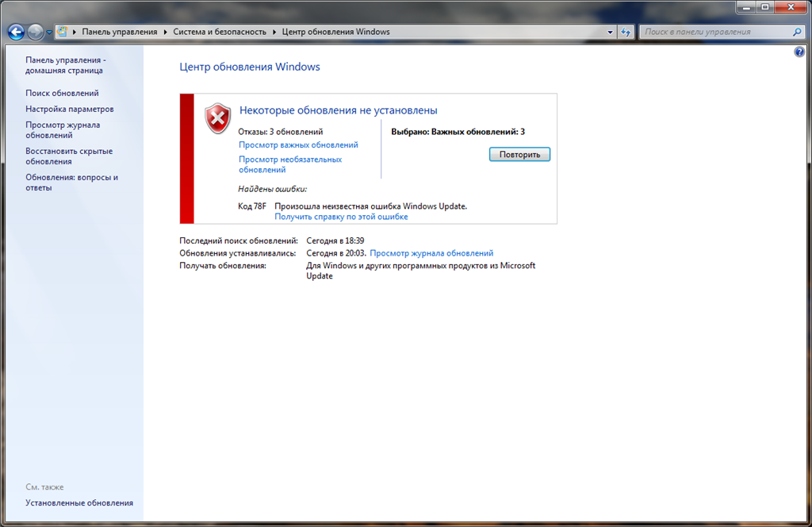The height and width of the screenshot is (527, 812).
Task: Open Панель управления - домашняя страница
Action: (x=66, y=65)
